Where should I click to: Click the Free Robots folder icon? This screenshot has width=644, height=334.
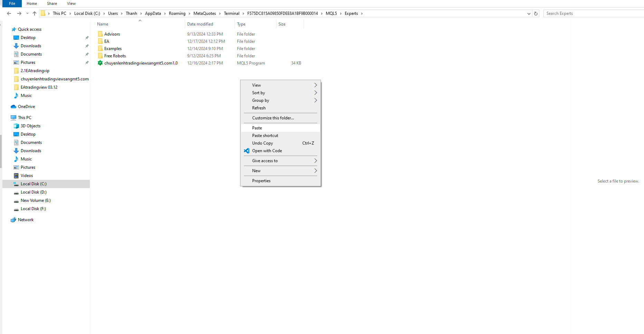coord(100,56)
